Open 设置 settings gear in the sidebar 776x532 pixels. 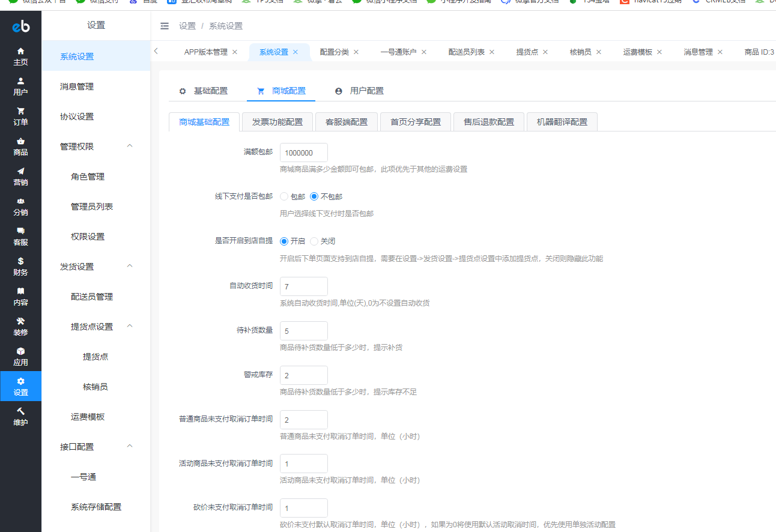[20, 386]
